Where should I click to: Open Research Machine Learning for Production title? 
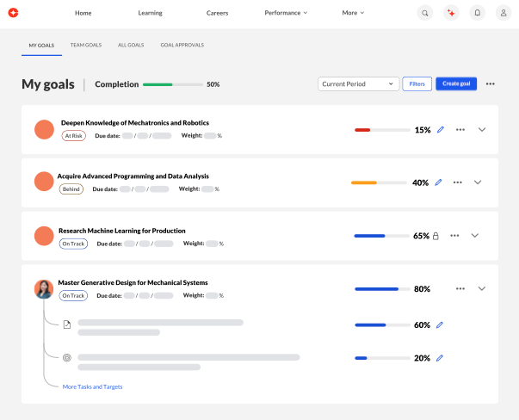122,231
